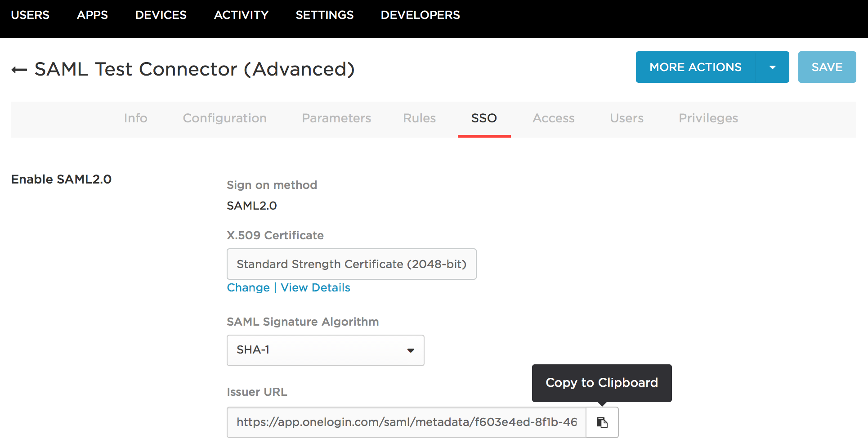Click the Change certificate link
The width and height of the screenshot is (868, 448).
coord(248,288)
